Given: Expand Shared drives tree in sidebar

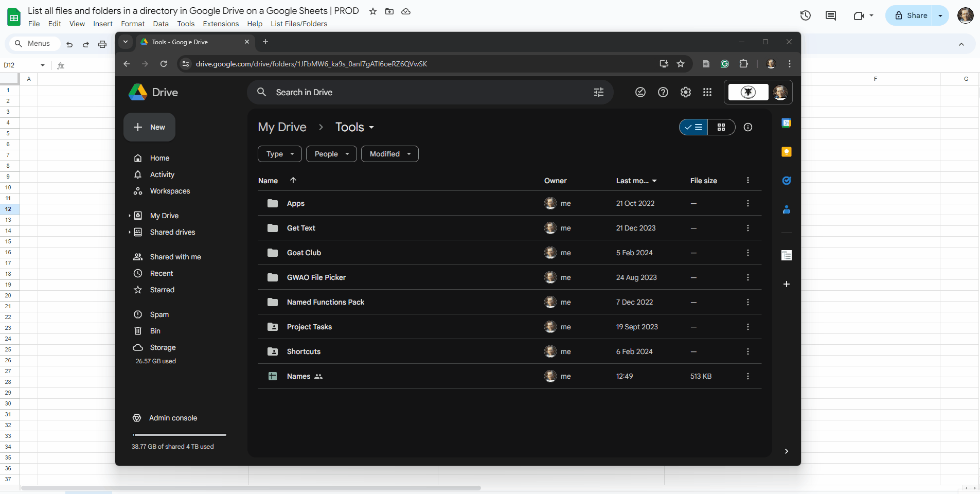Looking at the screenshot, I should tap(129, 232).
